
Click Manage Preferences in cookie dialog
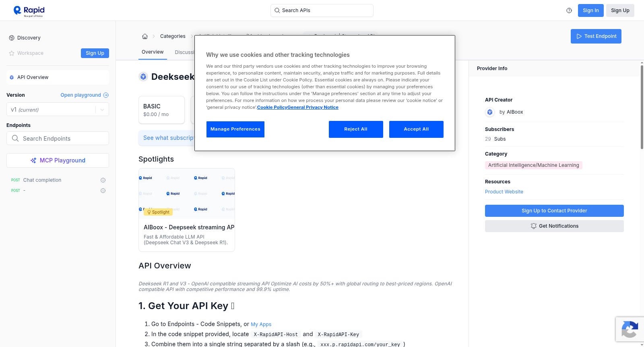pos(235,129)
